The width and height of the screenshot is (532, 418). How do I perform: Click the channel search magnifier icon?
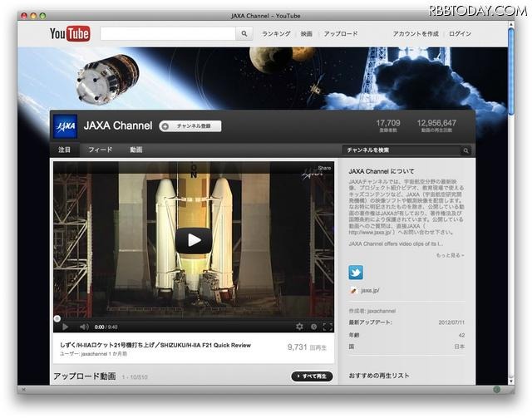click(x=465, y=150)
